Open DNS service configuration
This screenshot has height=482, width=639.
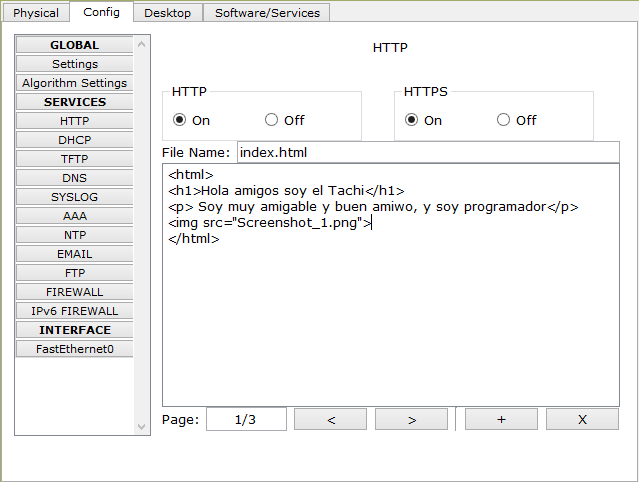click(75, 178)
